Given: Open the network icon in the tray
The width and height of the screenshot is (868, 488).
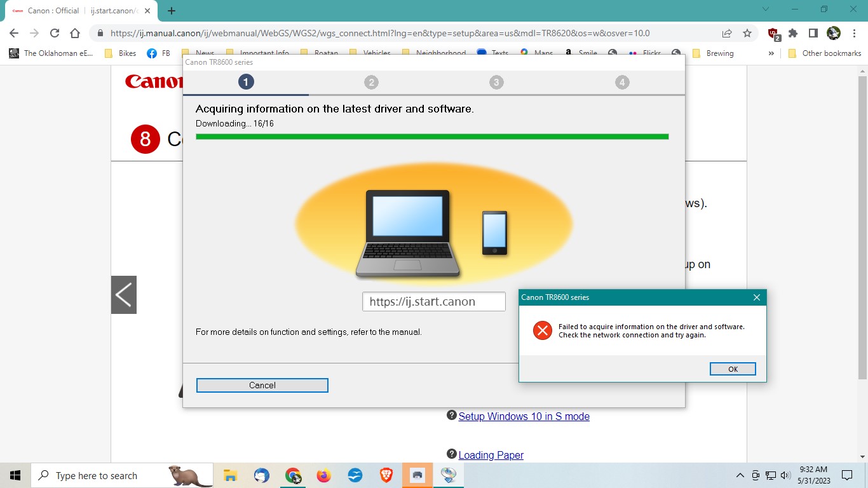Looking at the screenshot, I should [771, 475].
